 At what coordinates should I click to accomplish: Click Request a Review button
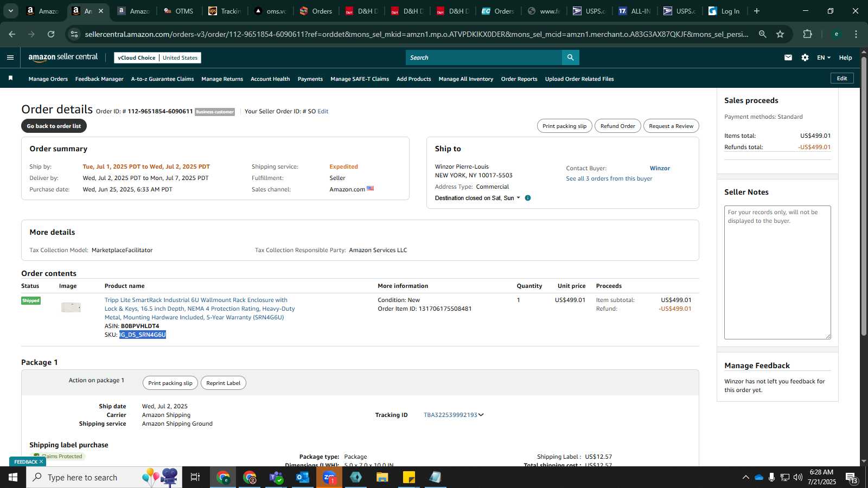[x=671, y=126]
